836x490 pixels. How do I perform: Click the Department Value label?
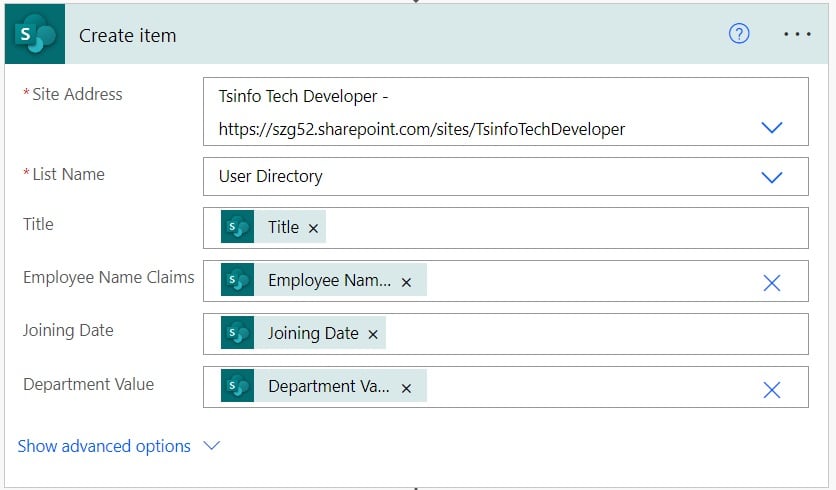point(89,384)
